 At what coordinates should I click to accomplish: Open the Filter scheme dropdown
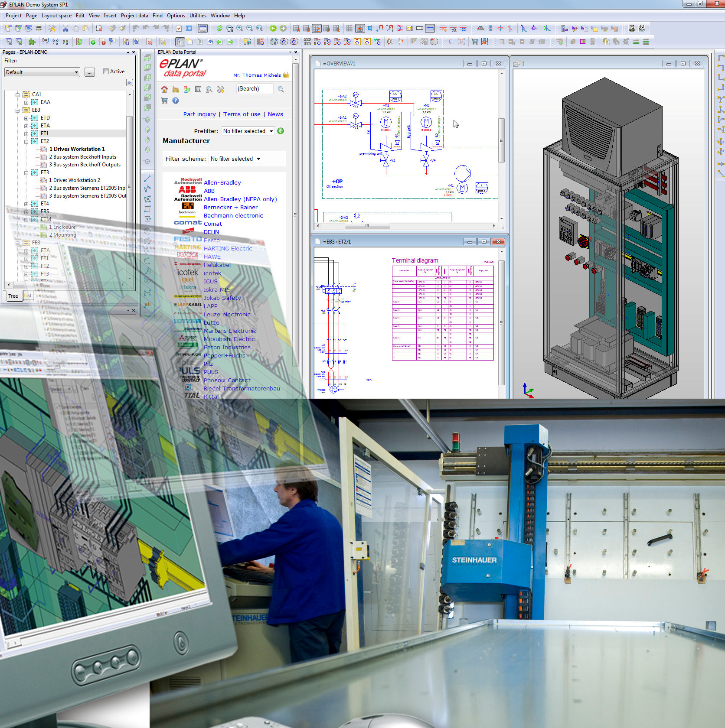click(x=235, y=159)
